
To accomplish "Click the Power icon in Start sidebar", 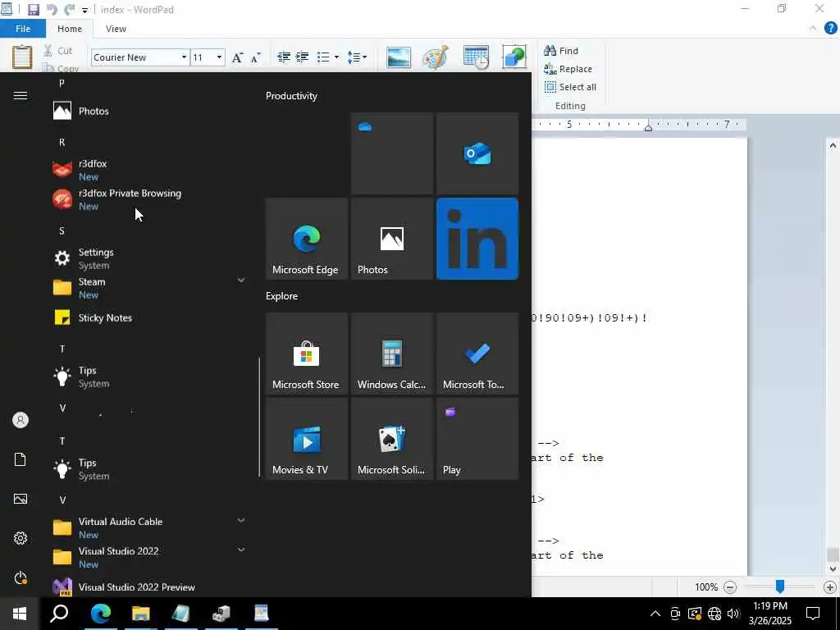I will 21,577.
